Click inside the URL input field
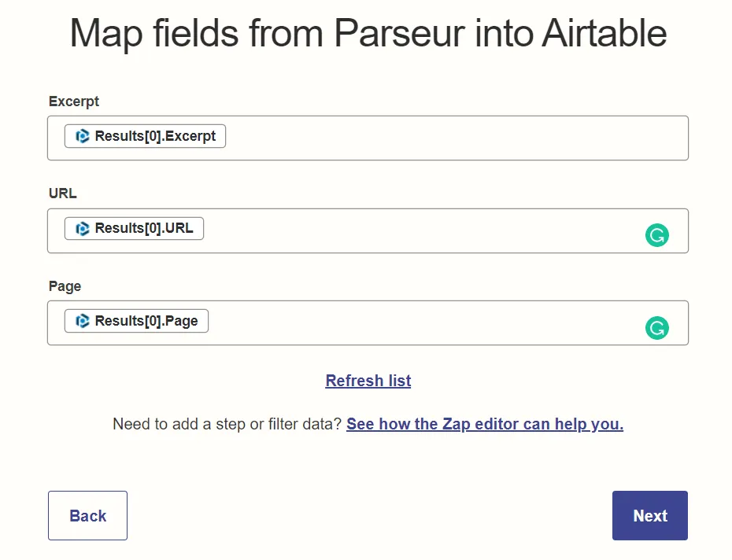 pos(394,230)
